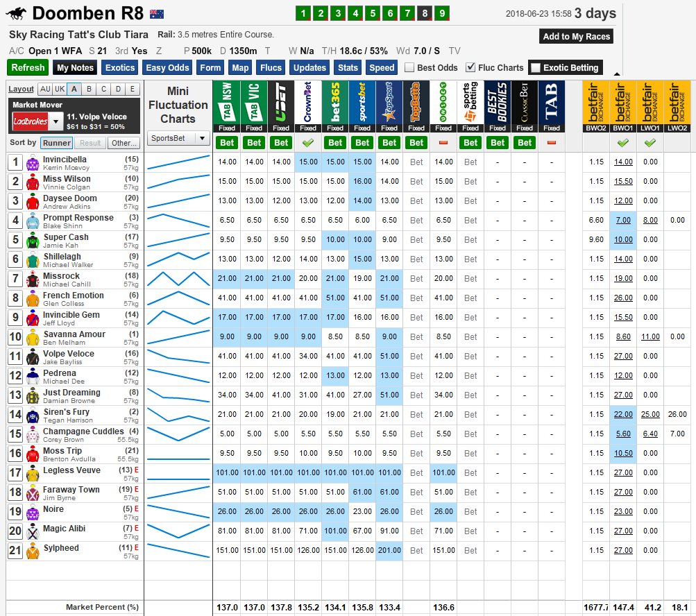
Task: Open the Other... sort options
Action: click(124, 143)
